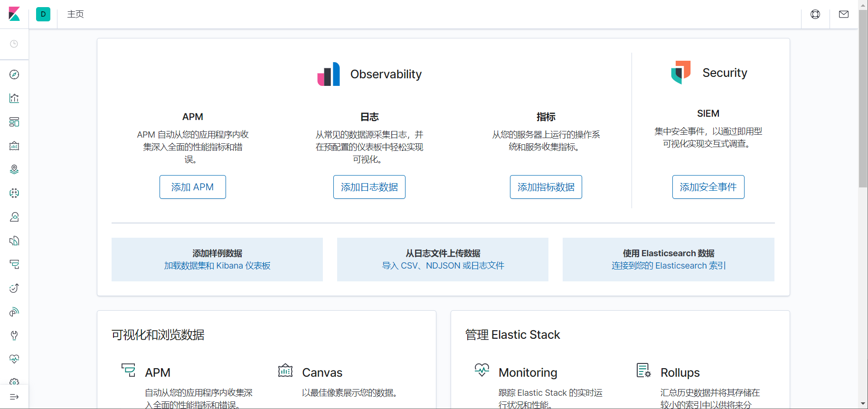The height and width of the screenshot is (409, 868).
Task: Open 加载数据集和 Kibana 仪表板 link
Action: click(217, 266)
